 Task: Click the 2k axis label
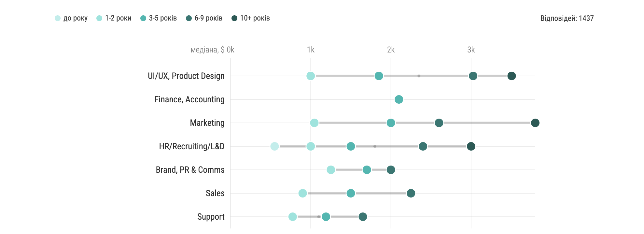tap(391, 50)
